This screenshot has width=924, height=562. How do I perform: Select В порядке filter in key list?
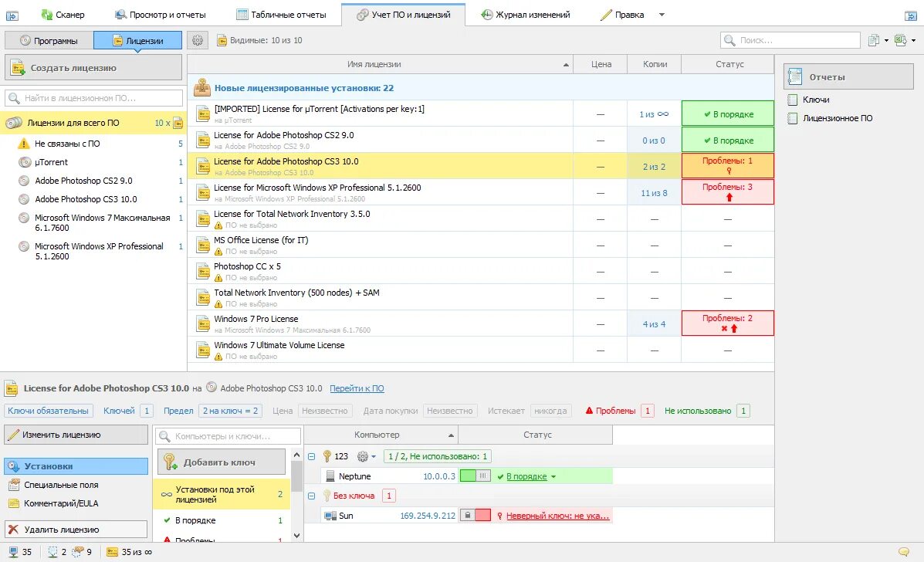[x=222, y=521]
